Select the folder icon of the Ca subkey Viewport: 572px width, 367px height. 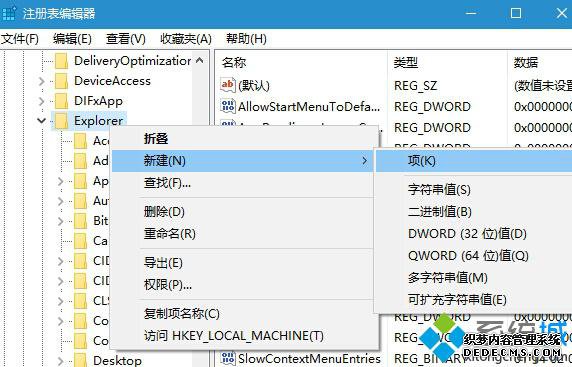(x=80, y=241)
